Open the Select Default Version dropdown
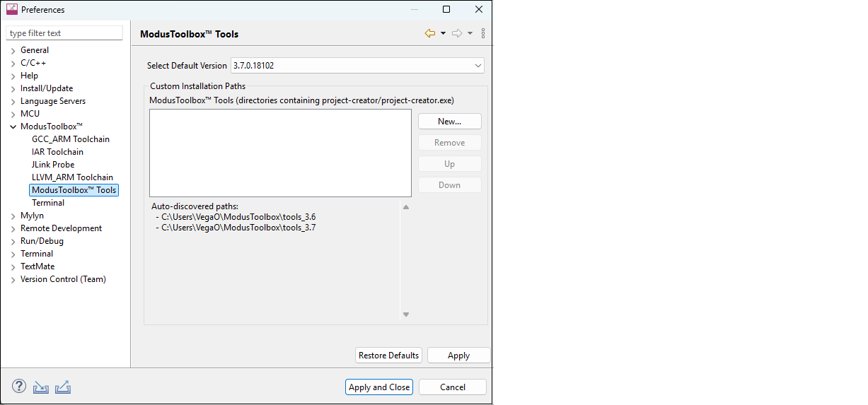Image resolution: width=868 pixels, height=405 pixels. (x=357, y=66)
